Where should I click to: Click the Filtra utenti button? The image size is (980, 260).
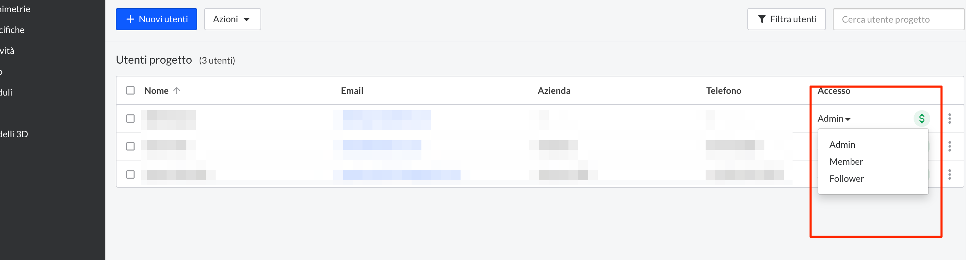tap(786, 19)
